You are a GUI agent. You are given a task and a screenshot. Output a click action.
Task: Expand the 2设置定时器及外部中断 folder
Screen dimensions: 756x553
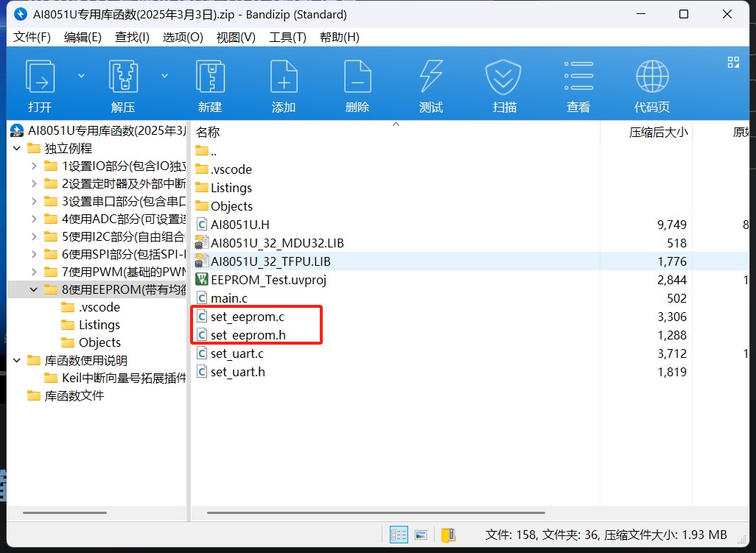(x=34, y=183)
